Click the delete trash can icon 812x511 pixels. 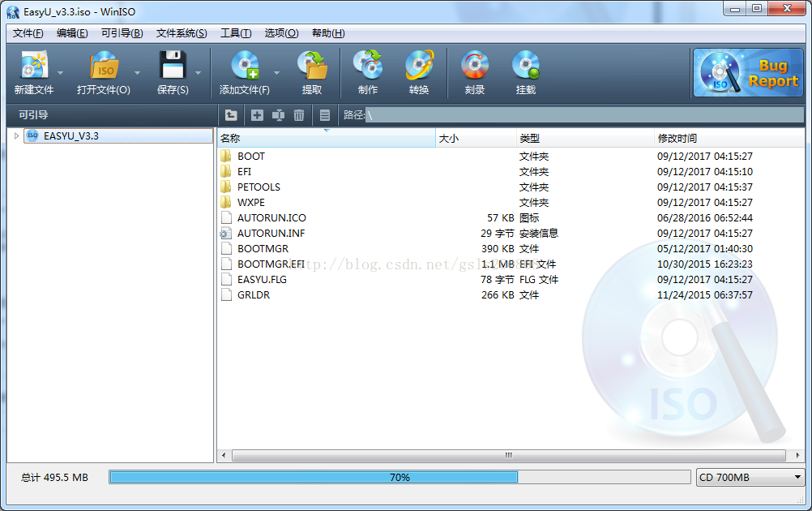click(299, 115)
